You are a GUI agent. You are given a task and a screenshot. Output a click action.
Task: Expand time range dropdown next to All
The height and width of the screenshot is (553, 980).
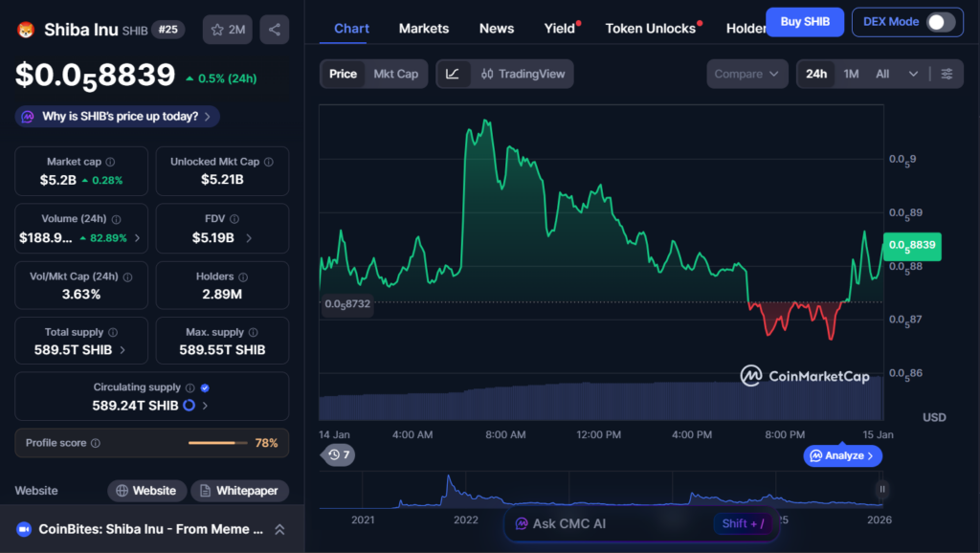pyautogui.click(x=913, y=74)
